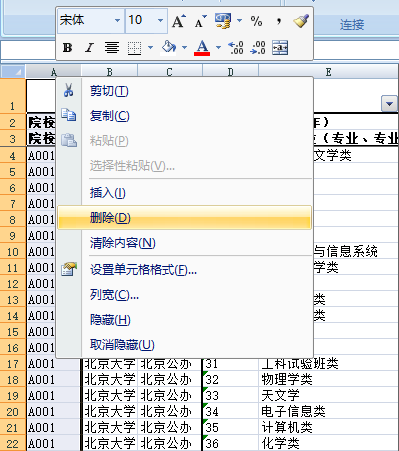Click cell with value 36
399x451 pixels.
point(230,443)
